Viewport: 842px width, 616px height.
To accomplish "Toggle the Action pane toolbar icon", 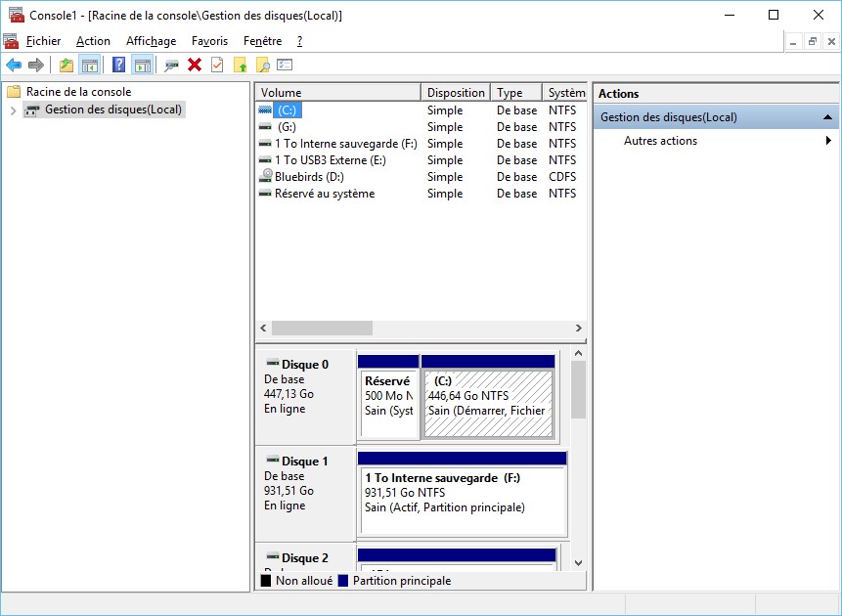I will point(142,66).
